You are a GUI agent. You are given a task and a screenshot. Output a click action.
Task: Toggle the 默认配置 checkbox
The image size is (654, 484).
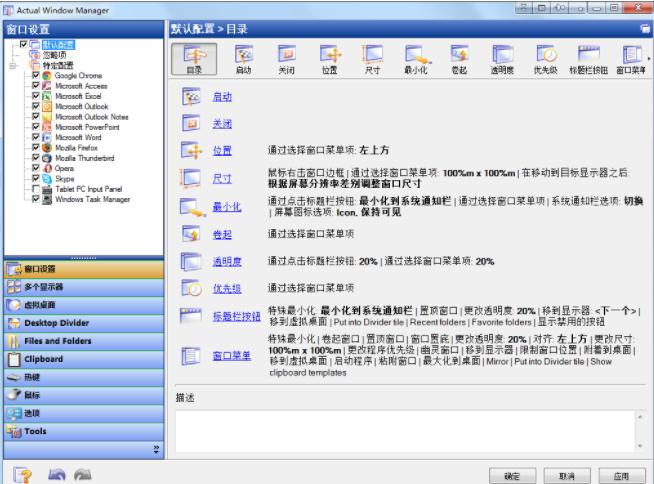[x=23, y=44]
